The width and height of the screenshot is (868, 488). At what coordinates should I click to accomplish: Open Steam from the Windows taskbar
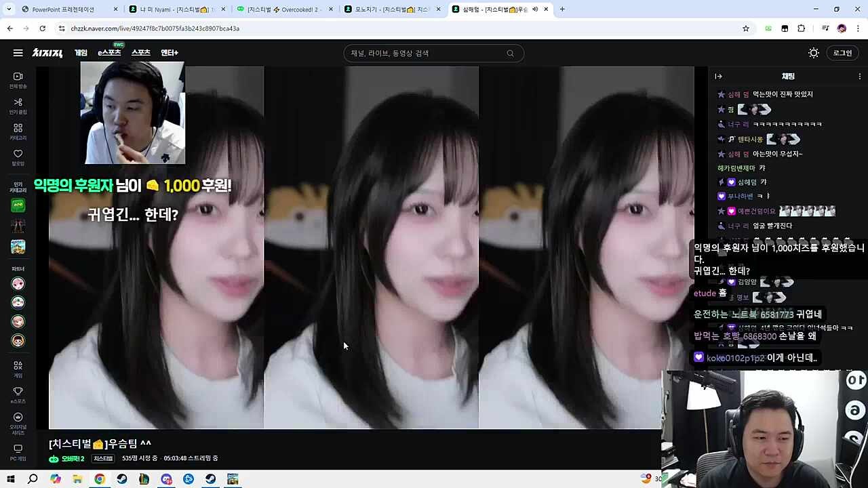point(121,479)
